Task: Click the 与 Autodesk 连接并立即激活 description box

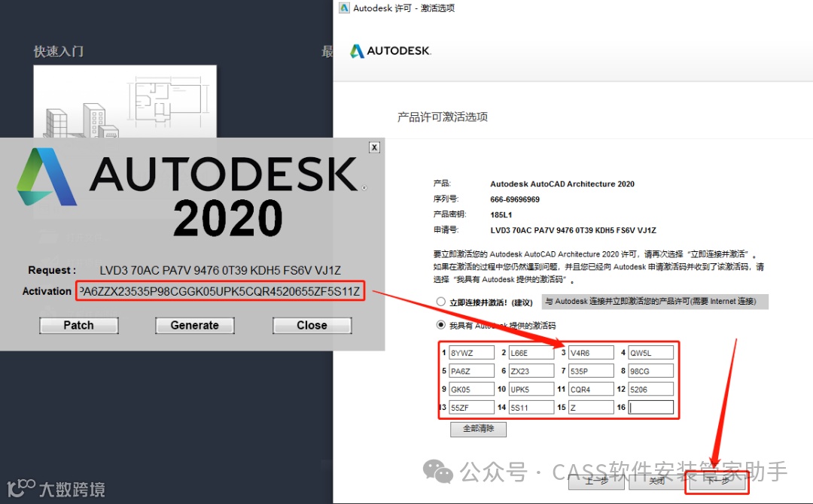Action: pyautogui.click(x=655, y=302)
